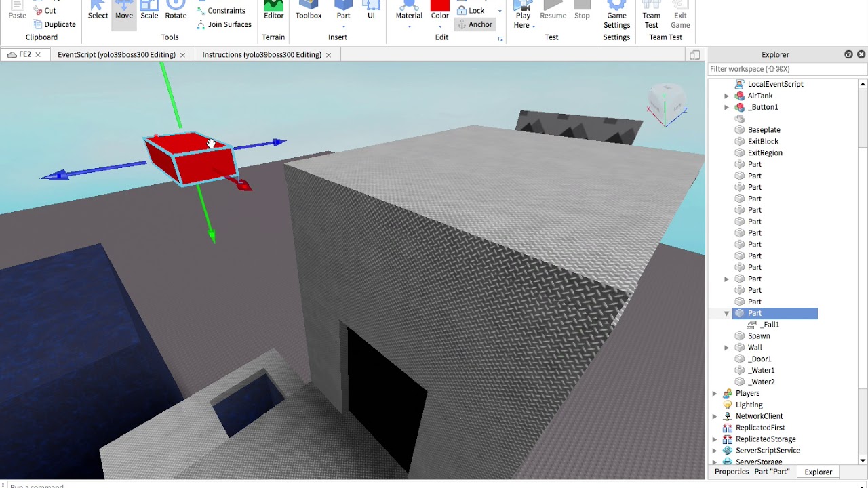The height and width of the screenshot is (488, 868).
Task: Click Join Surfaces option
Action: click(224, 24)
